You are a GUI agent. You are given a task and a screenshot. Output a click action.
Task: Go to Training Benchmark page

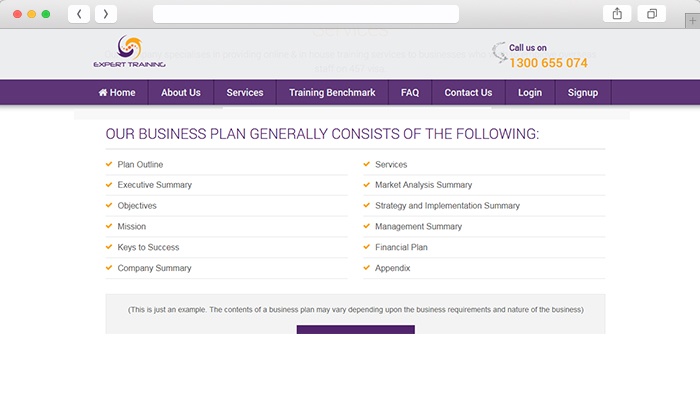click(x=332, y=92)
